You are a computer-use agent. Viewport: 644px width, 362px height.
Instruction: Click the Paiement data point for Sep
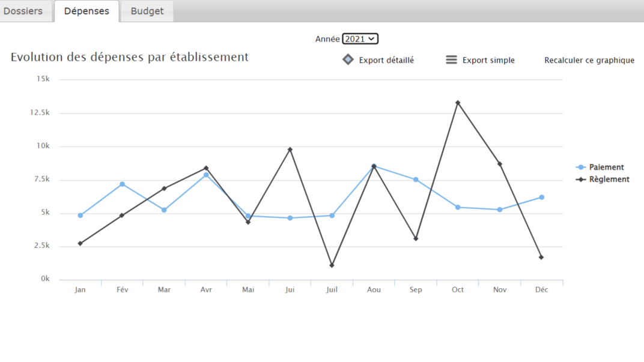click(416, 179)
